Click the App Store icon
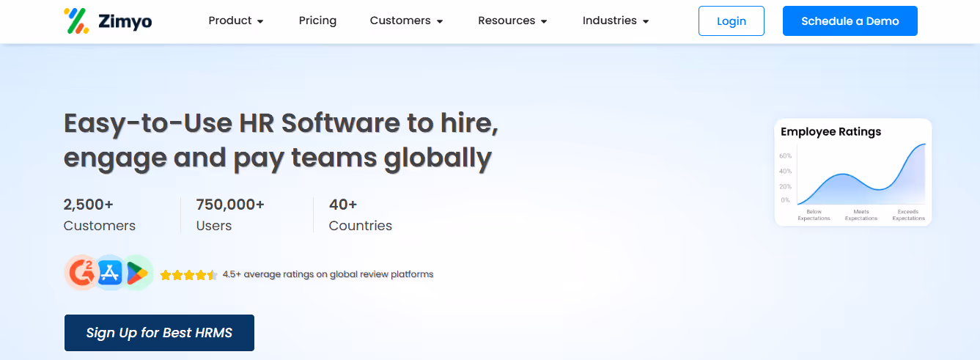Viewport: 980px width, 360px height. click(110, 273)
